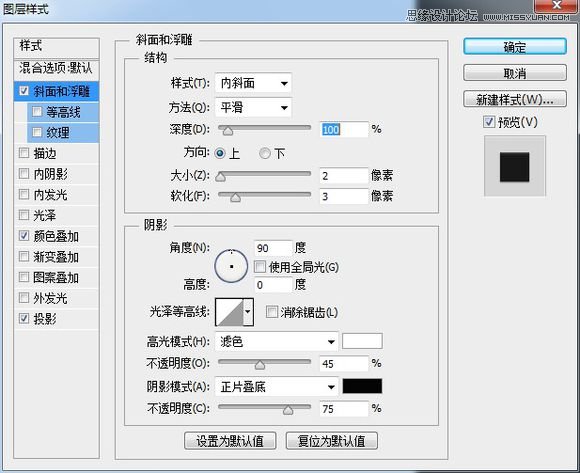580x473 pixels.
Task: Click the 深度(D) slider handle
Action: 228,131
